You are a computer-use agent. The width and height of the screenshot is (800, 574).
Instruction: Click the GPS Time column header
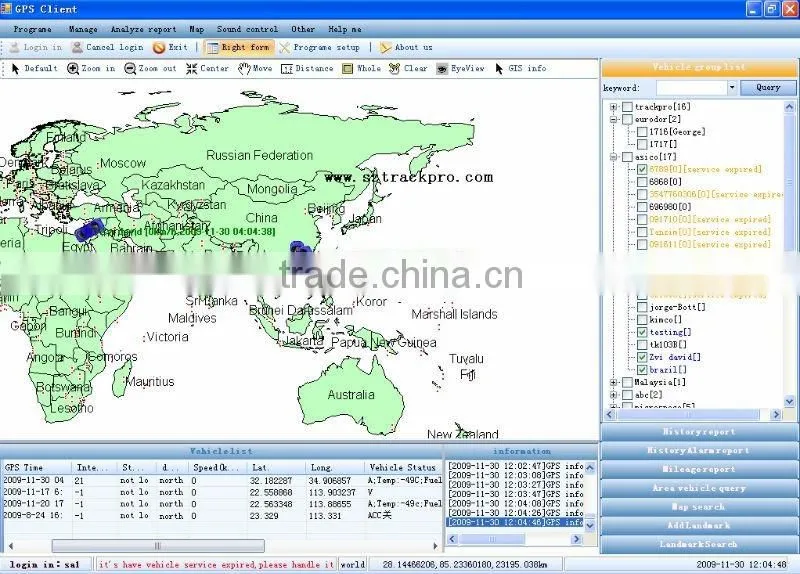(37, 467)
